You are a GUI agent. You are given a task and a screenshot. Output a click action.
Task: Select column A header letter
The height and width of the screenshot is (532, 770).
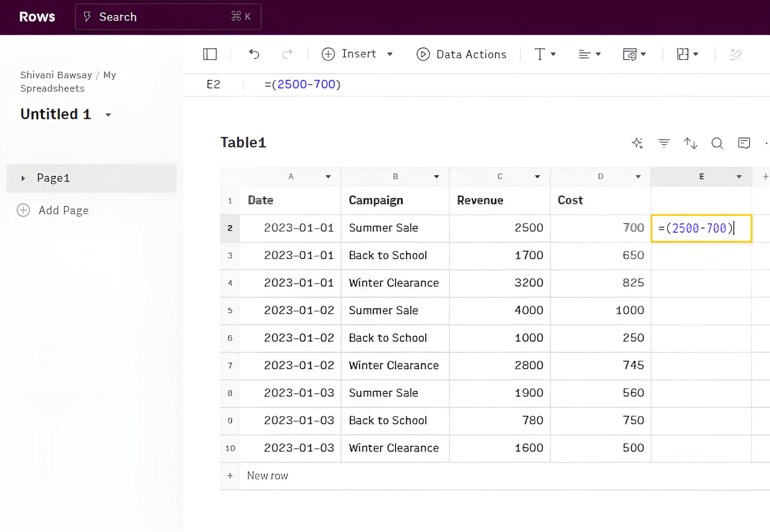(x=291, y=177)
